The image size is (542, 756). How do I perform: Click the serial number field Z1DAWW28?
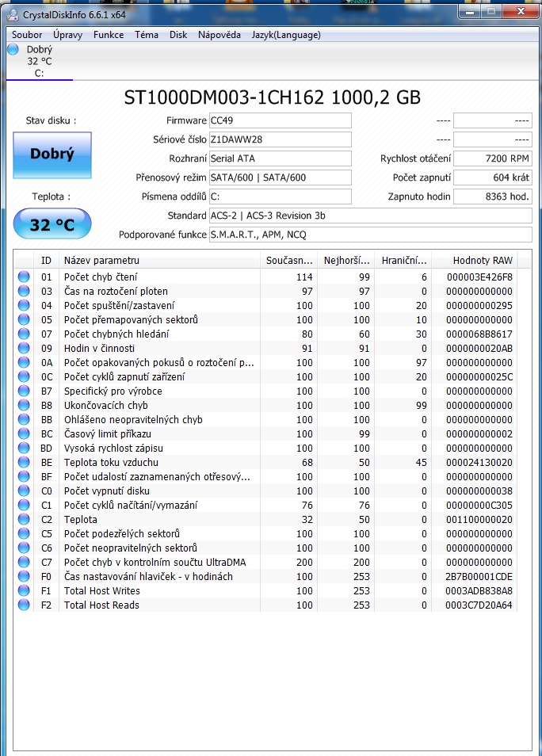click(x=281, y=139)
